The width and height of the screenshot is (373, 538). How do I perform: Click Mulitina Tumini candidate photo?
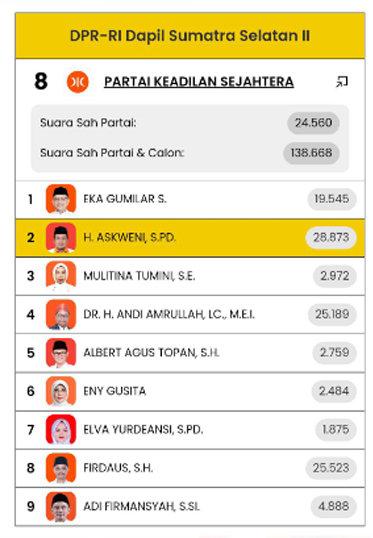pyautogui.click(x=61, y=276)
